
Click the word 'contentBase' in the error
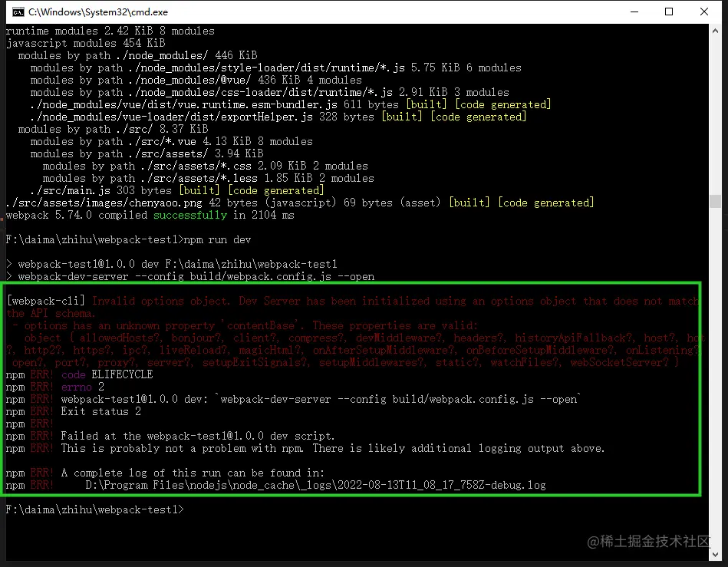point(261,325)
